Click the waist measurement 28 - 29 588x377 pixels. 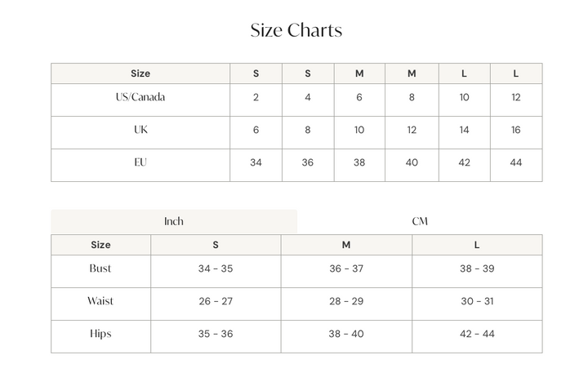tap(346, 302)
